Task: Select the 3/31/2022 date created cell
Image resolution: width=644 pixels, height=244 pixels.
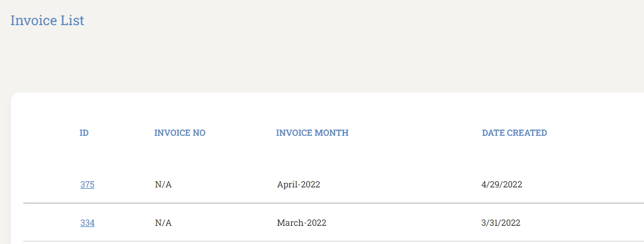Action: [501, 223]
